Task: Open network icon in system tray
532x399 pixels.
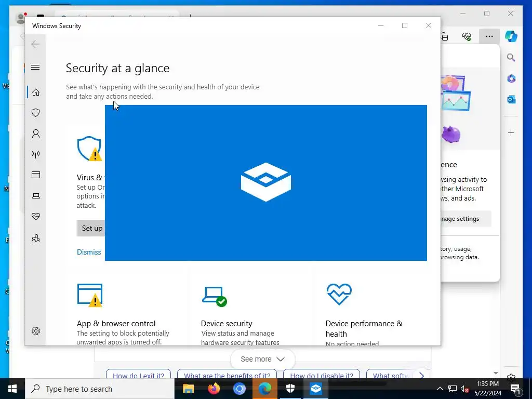Action: click(x=453, y=389)
